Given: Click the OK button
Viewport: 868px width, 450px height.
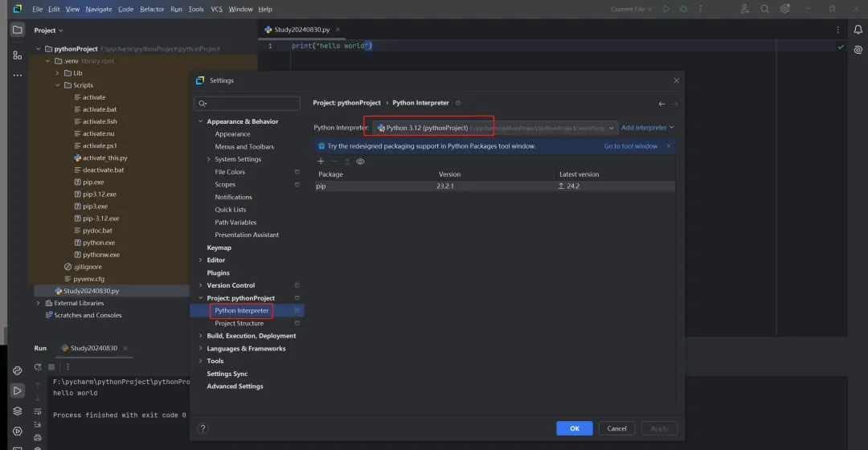Looking at the screenshot, I should point(574,428).
